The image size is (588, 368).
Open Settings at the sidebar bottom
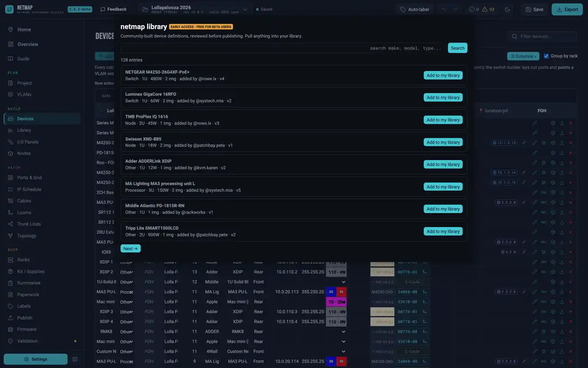click(x=36, y=359)
